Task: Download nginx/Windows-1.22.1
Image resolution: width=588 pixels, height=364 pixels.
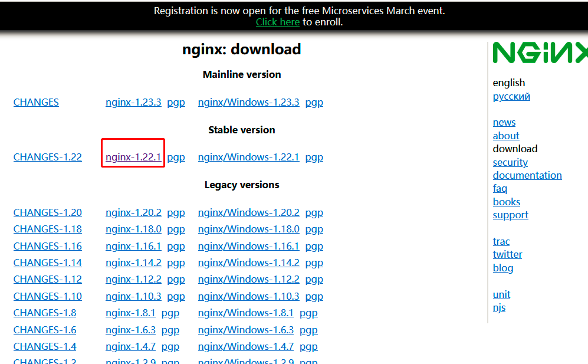Action: click(249, 157)
